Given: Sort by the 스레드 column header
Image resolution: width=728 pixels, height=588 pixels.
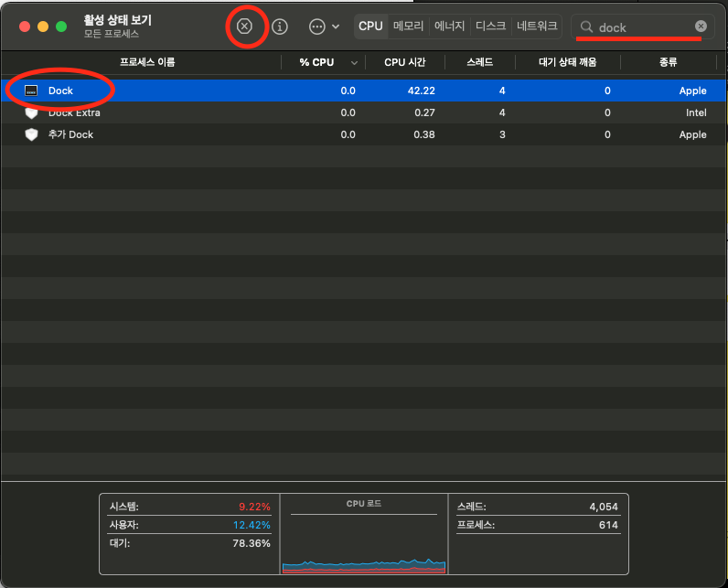Looking at the screenshot, I should [479, 62].
